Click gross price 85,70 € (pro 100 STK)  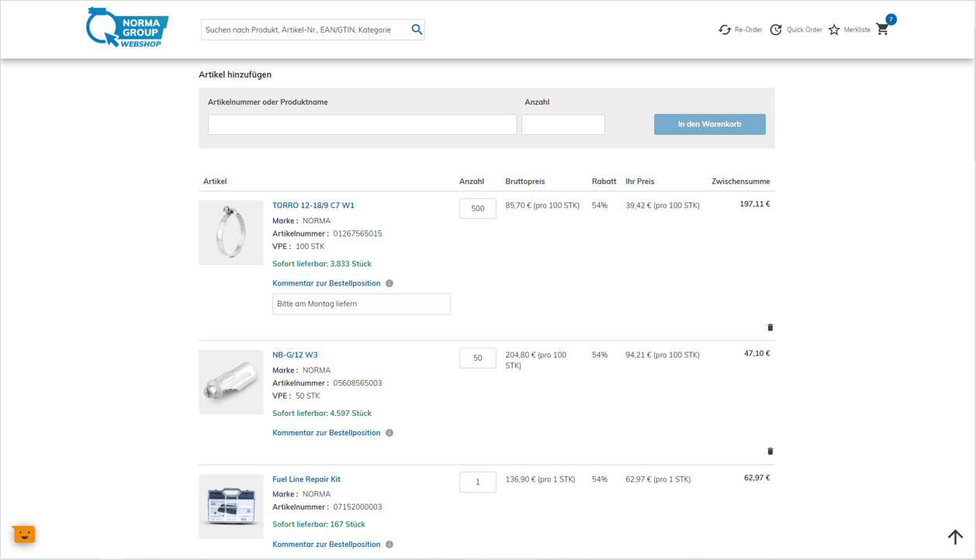click(x=542, y=206)
